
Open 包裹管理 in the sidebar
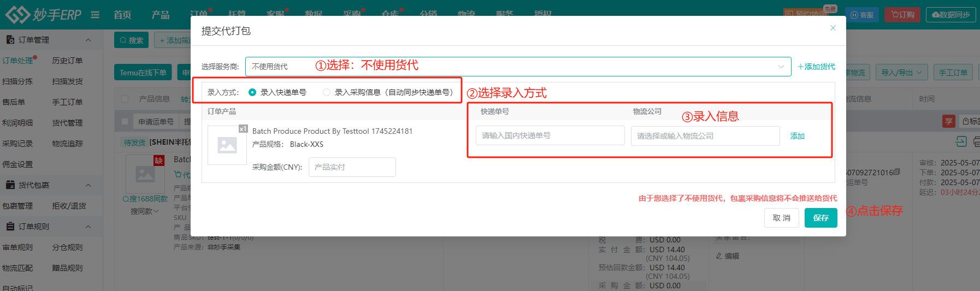[x=17, y=206]
